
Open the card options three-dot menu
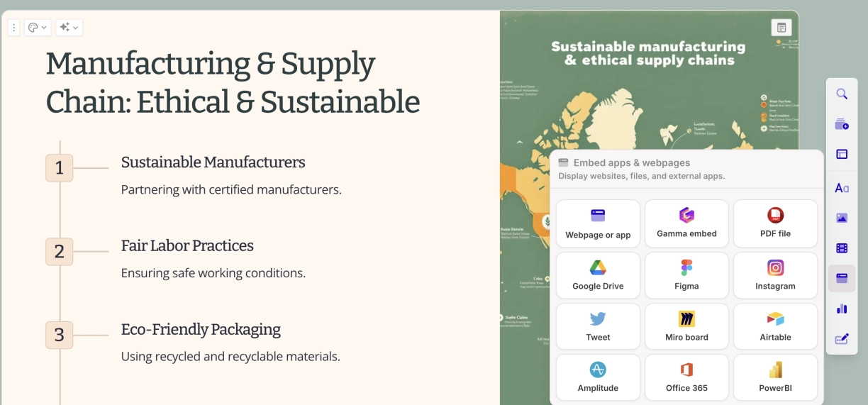pyautogui.click(x=13, y=28)
